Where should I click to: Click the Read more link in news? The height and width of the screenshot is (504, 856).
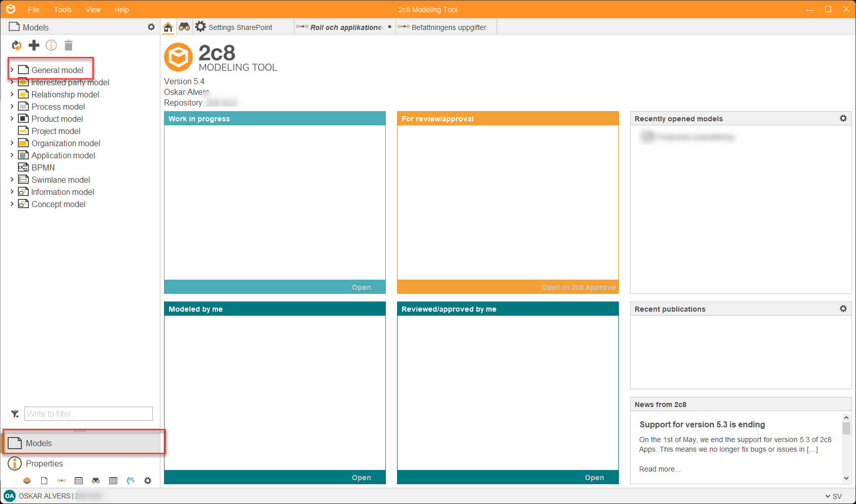tap(660, 469)
